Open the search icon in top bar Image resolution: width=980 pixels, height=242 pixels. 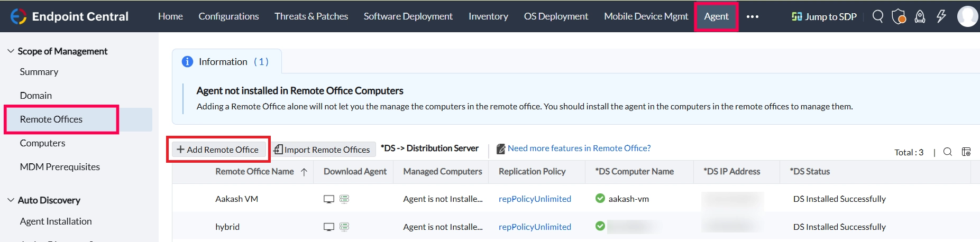click(x=878, y=16)
